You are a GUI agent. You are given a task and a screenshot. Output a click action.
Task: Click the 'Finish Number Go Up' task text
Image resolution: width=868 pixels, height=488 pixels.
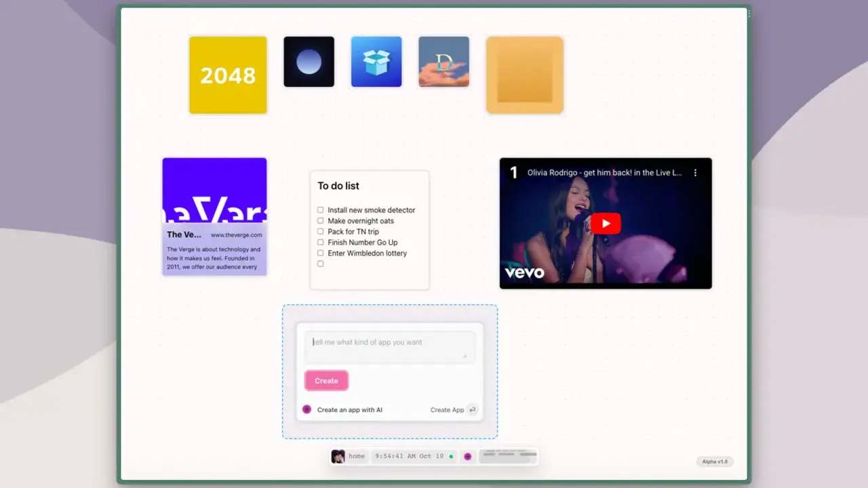[363, 243]
